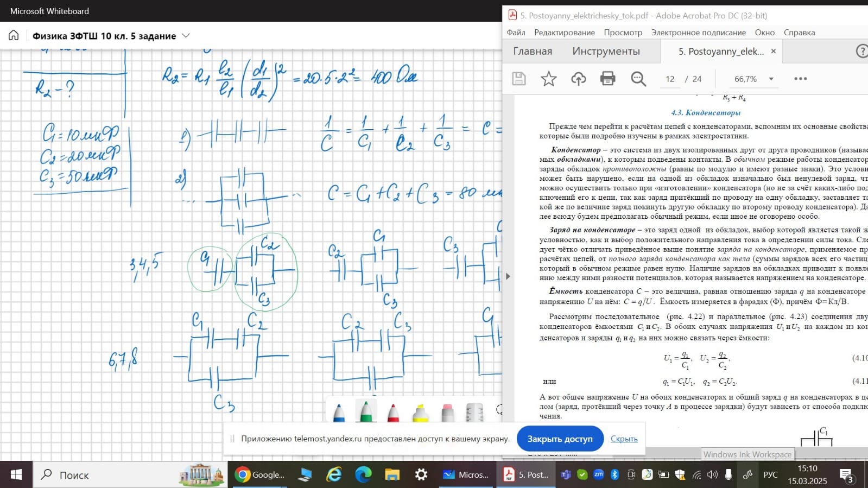
Task: Pick the yellow highlighter tool
Action: [420, 413]
